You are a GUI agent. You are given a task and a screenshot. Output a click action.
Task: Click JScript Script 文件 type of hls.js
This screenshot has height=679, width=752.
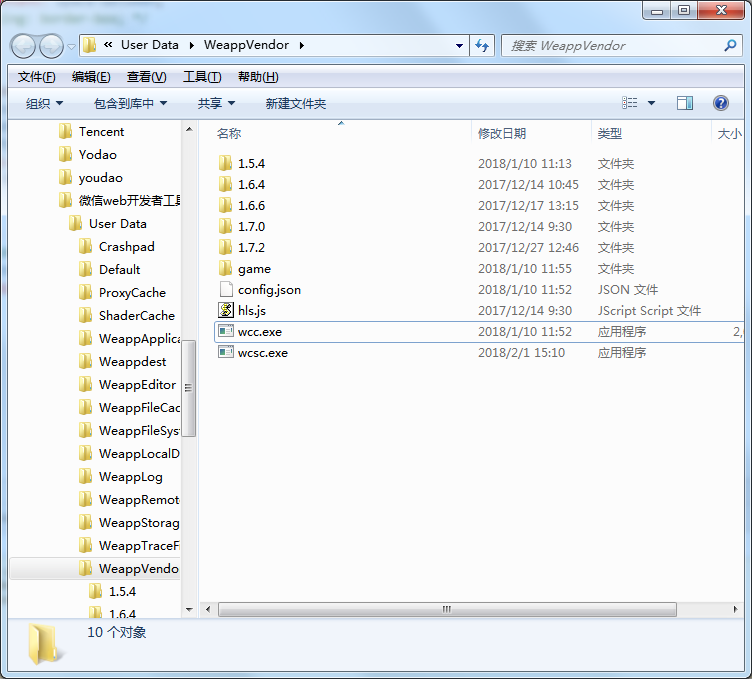pos(649,311)
